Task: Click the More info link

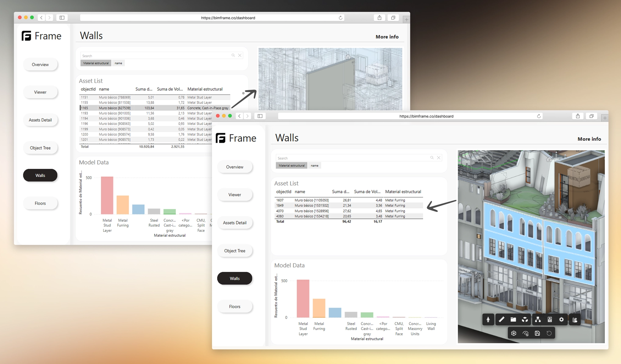Action: tap(589, 139)
